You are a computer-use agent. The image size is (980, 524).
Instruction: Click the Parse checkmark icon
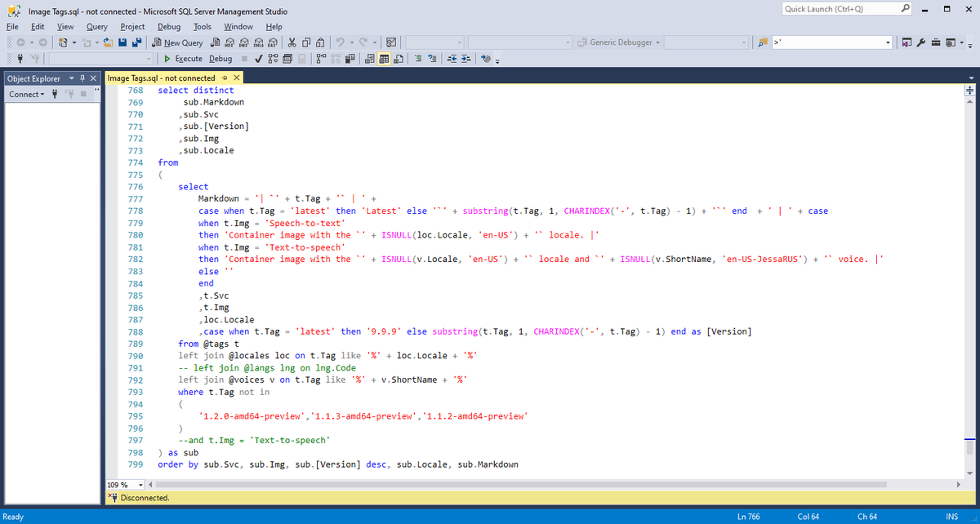(259, 59)
